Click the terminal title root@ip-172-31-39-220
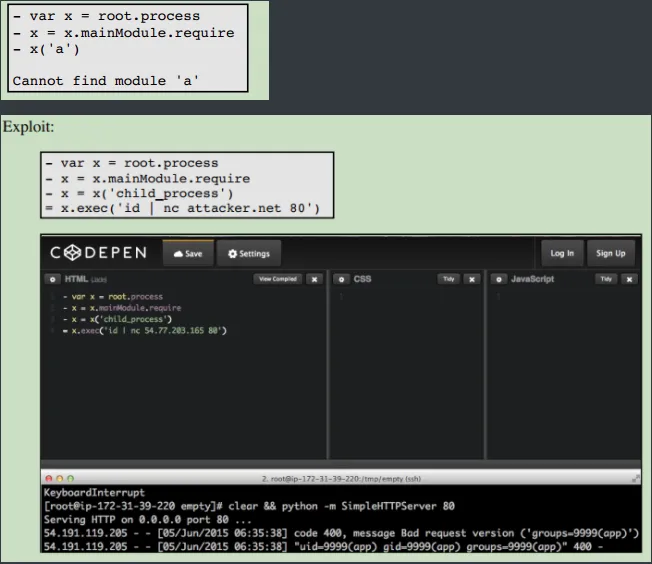 pyautogui.click(x=341, y=479)
